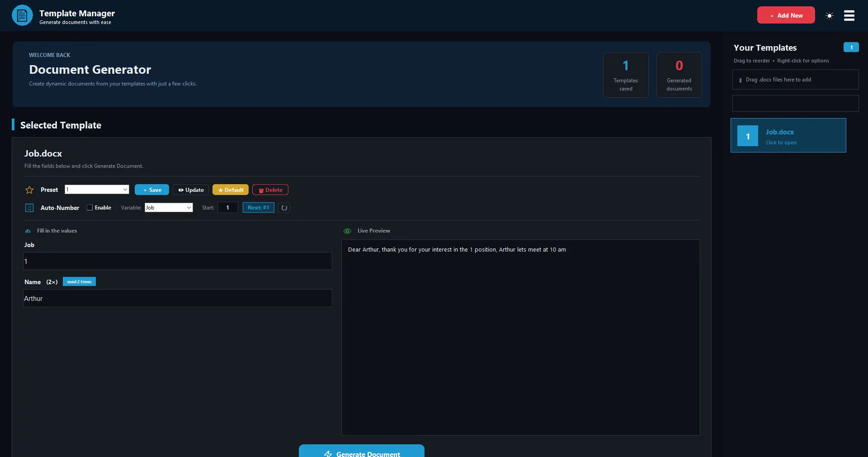Viewport: 868px width, 457px height.
Task: Click the 'Document Generator' heading
Action: [90, 70]
